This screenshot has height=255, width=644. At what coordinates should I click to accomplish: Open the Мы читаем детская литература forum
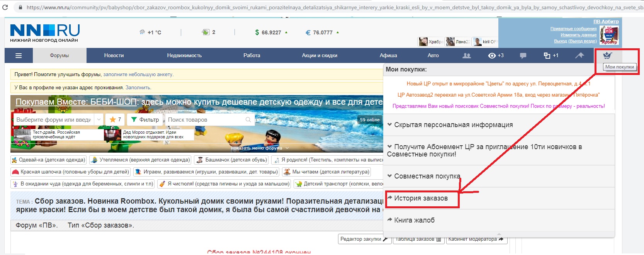point(326,172)
